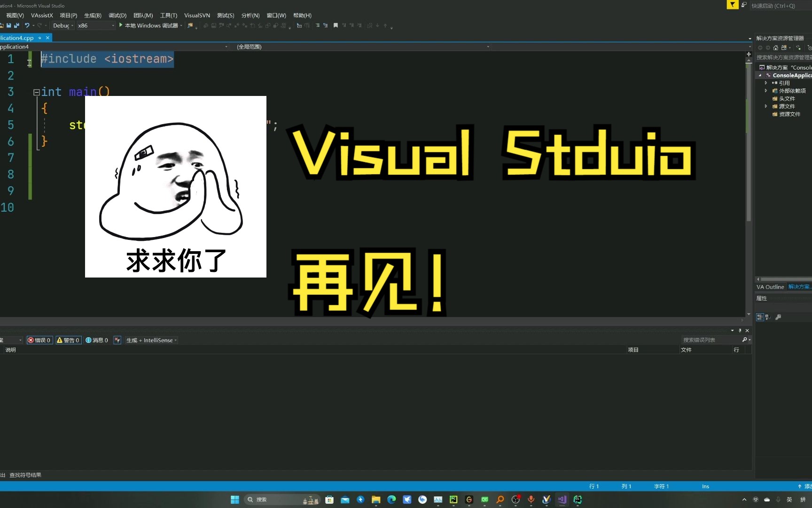Switch to the 解决方案 explorer tab
The width and height of the screenshot is (812, 508).
[x=799, y=287]
